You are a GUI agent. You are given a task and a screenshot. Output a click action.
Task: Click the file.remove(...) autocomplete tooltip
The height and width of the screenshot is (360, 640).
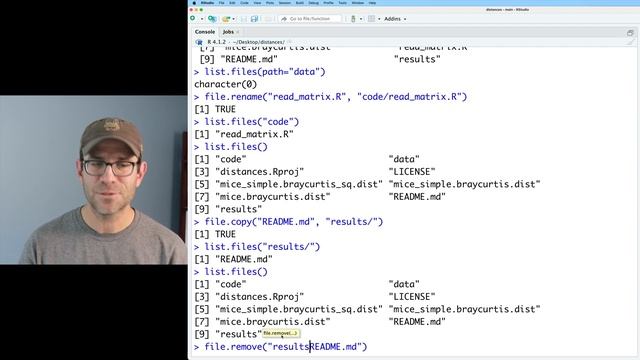[280, 333]
